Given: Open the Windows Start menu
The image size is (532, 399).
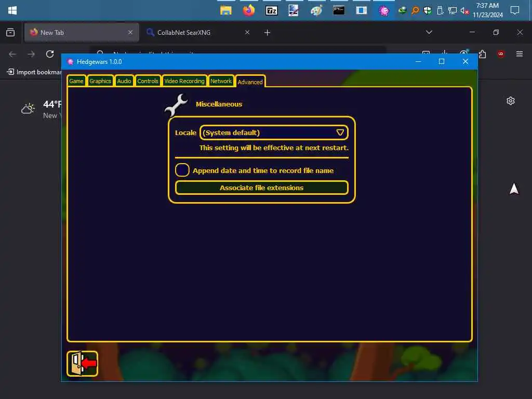Looking at the screenshot, I should tap(12, 10).
